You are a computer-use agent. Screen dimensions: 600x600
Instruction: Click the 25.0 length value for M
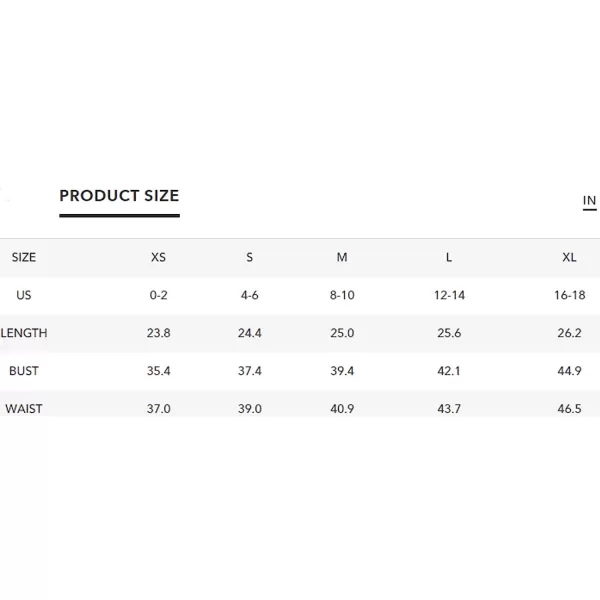pos(342,333)
